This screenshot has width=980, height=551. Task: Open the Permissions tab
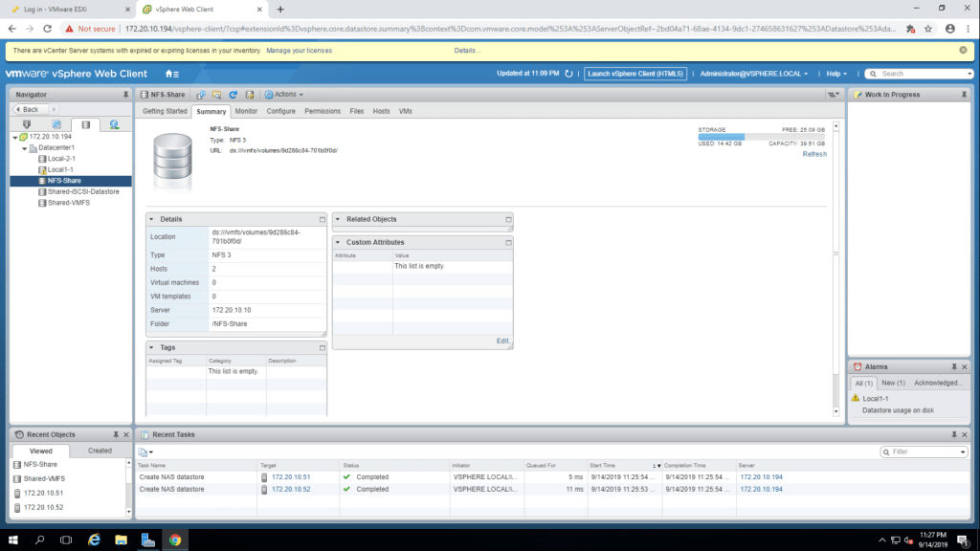[323, 111]
